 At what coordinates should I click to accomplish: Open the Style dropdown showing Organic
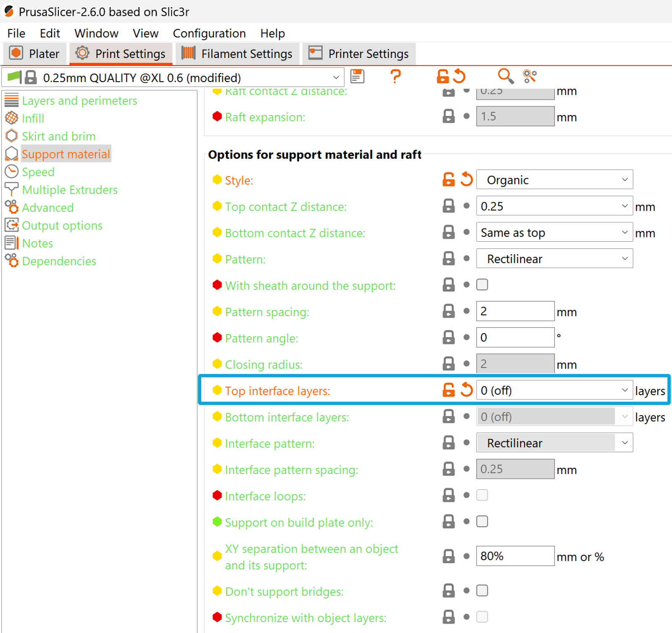coord(554,180)
